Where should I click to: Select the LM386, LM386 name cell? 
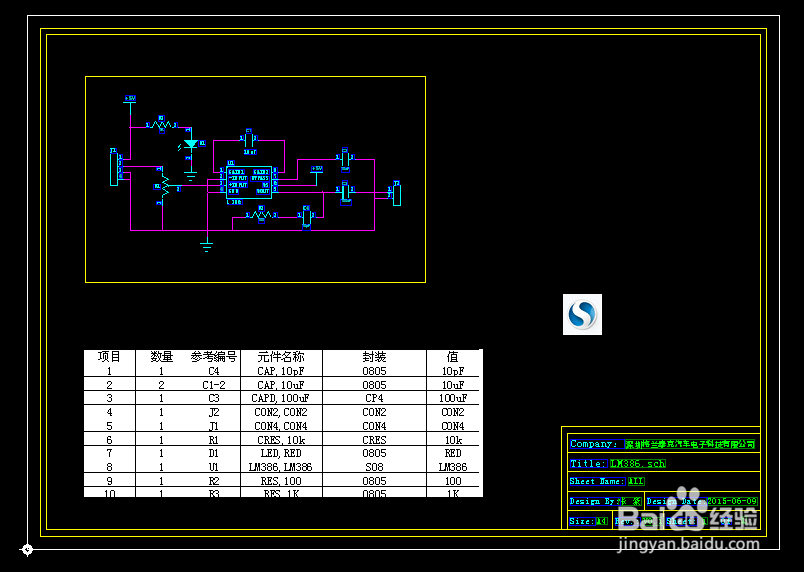pyautogui.click(x=281, y=467)
